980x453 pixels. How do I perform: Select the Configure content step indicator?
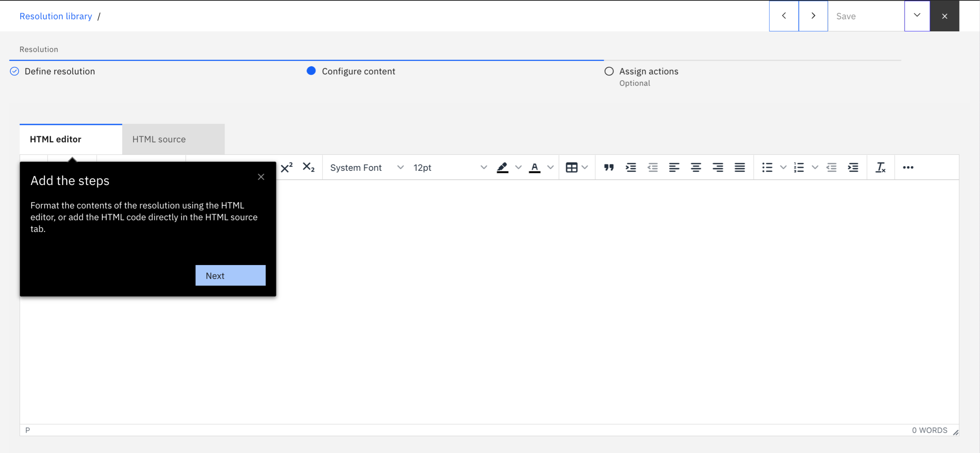(311, 71)
